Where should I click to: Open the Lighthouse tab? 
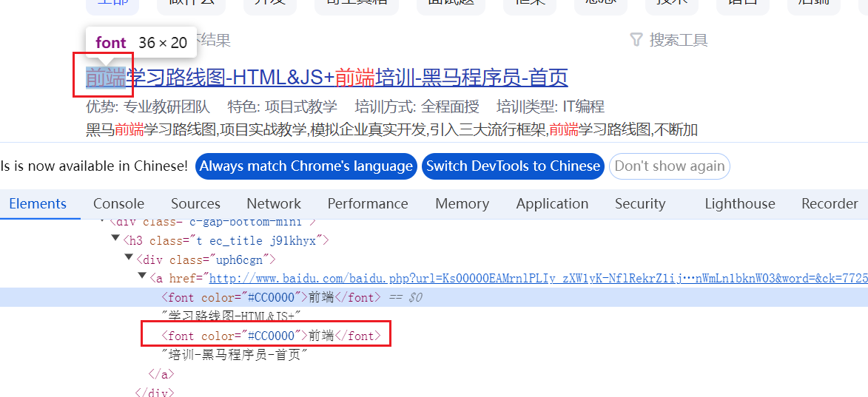point(739,204)
